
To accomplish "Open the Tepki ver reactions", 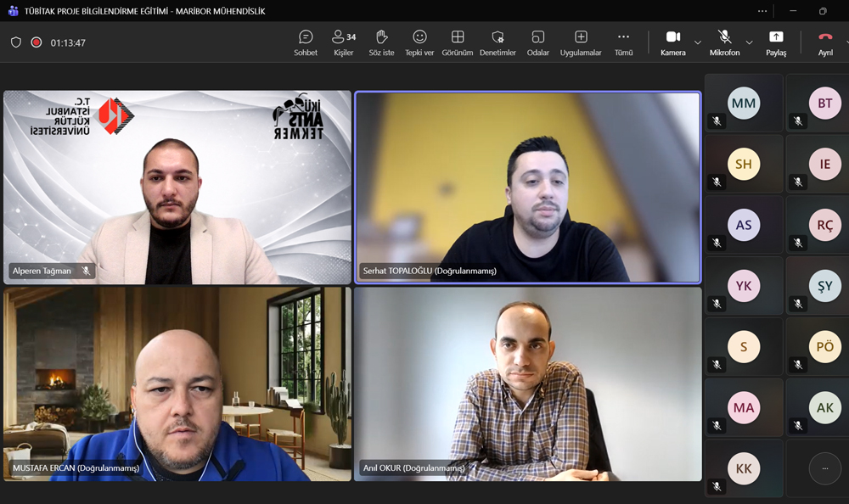I will tap(419, 42).
